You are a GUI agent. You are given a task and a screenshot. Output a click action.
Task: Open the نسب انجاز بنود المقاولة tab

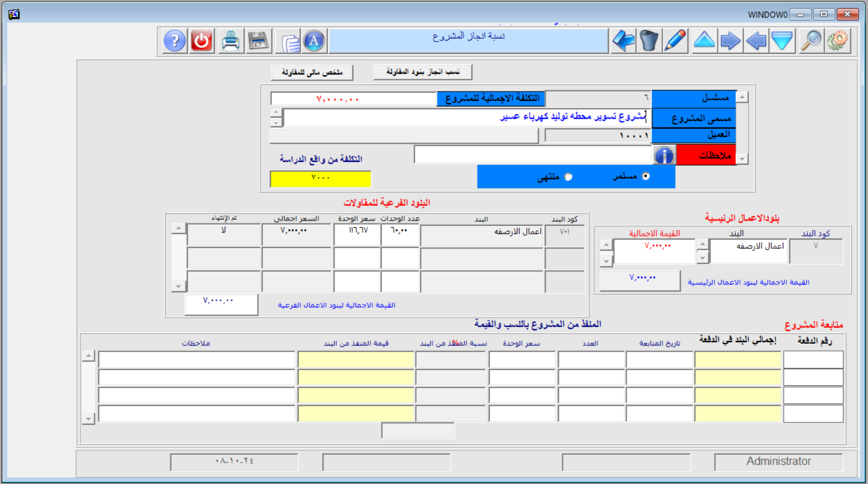pos(423,72)
